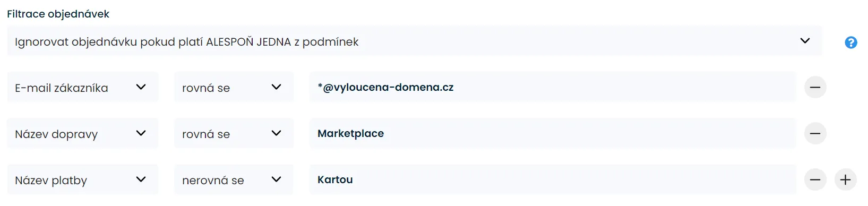
Task: Click the chevron arrow of Ignorovat objednávku selector
Action: click(805, 41)
